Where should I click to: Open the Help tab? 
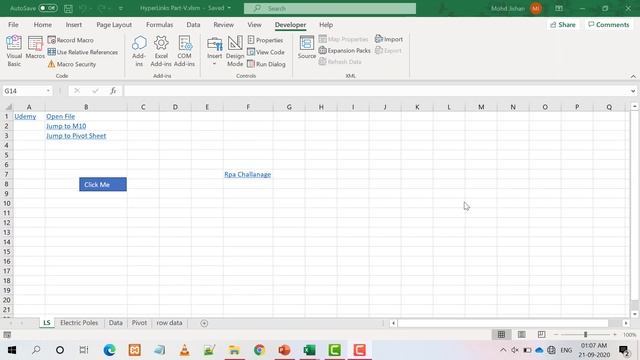click(x=326, y=25)
